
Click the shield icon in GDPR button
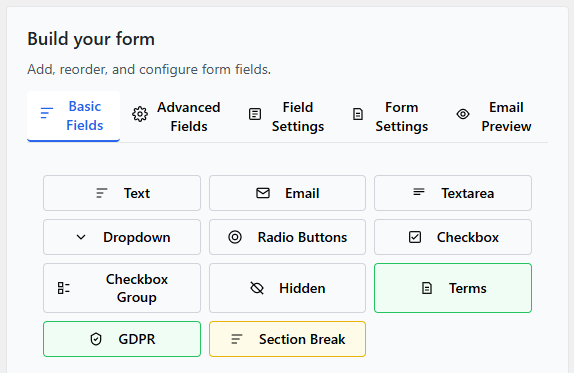click(96, 339)
